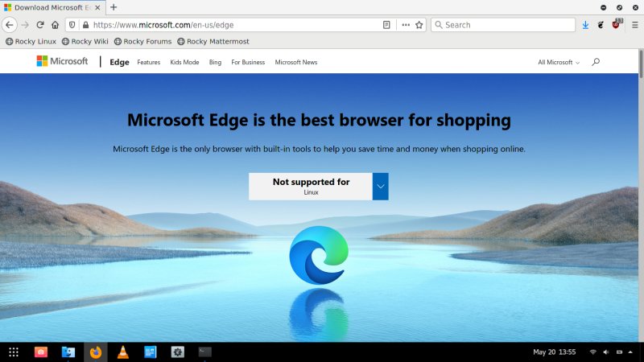Screen dimensions: 644x362
Task: Open the uBlock Origin extension icon
Action: tap(617, 24)
